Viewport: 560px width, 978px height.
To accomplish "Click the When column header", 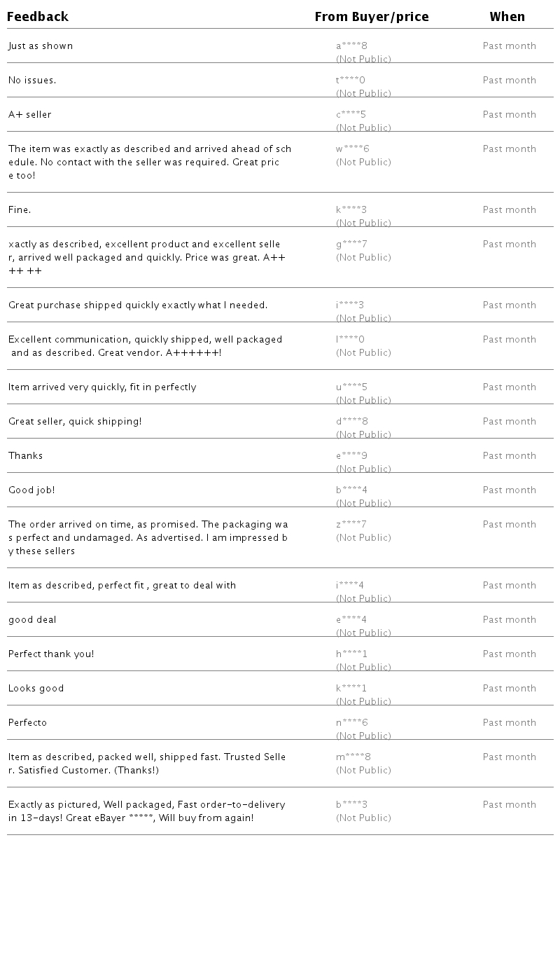I will (507, 17).
